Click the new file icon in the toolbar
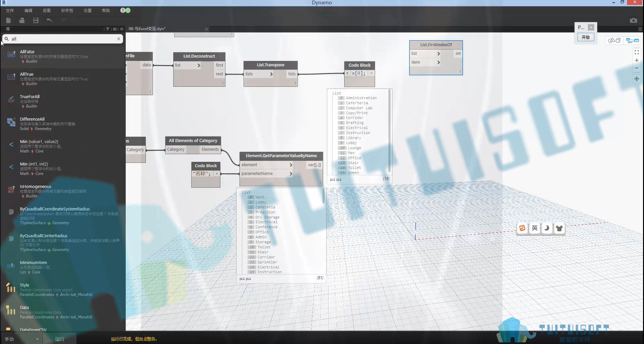This screenshot has height=344, width=644. 8,20
